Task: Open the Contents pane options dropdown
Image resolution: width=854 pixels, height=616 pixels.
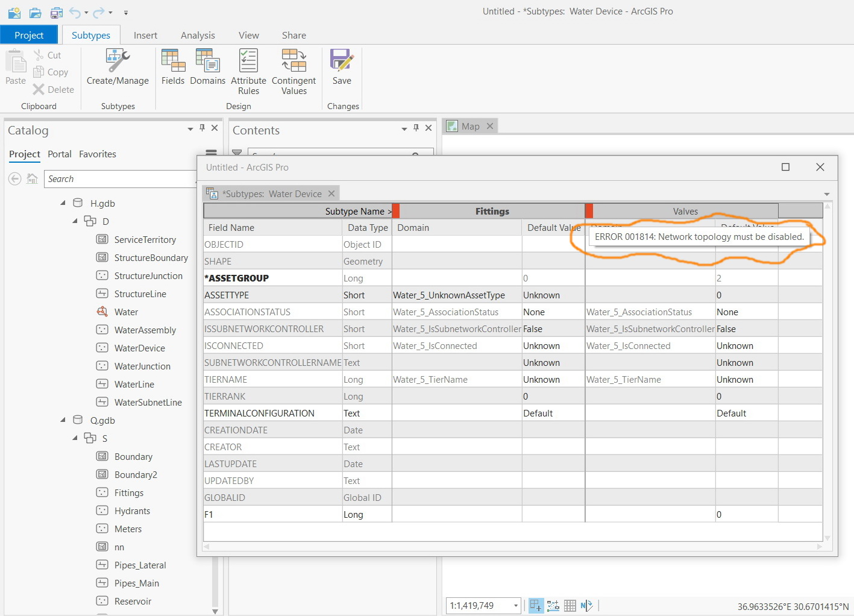Action: (404, 128)
